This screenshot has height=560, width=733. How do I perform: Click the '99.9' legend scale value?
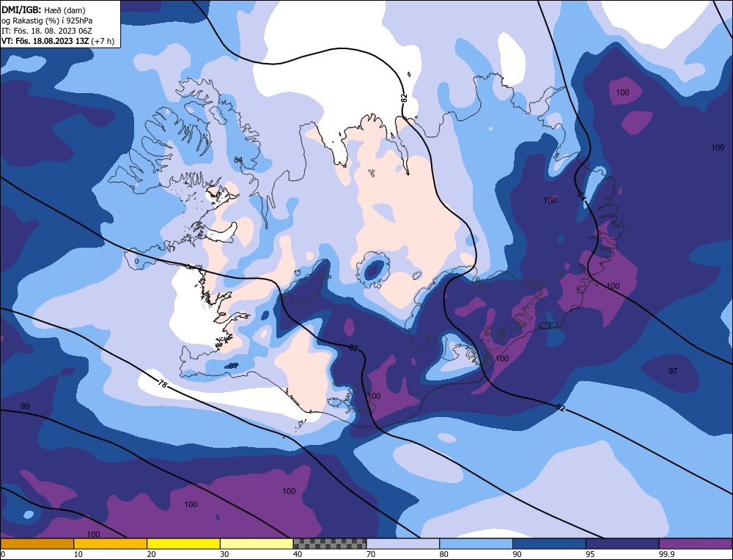click(666, 555)
